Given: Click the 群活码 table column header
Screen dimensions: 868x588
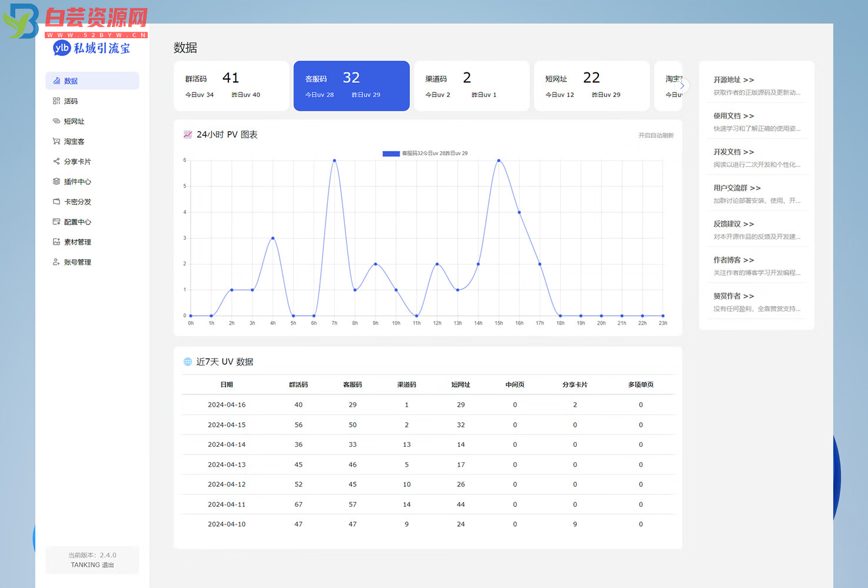Looking at the screenshot, I should click(x=298, y=385).
